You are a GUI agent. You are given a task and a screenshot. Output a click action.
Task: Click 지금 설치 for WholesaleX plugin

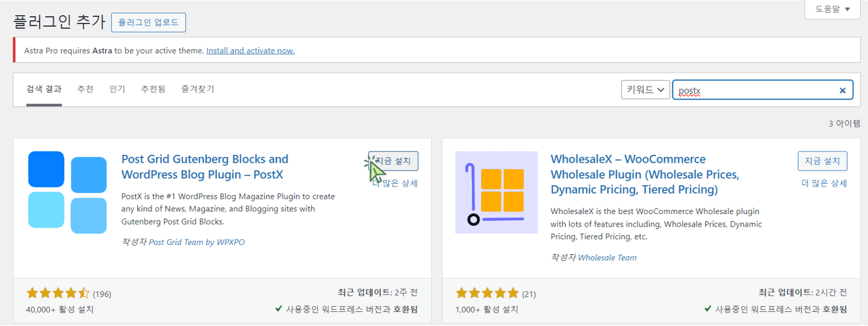point(822,161)
